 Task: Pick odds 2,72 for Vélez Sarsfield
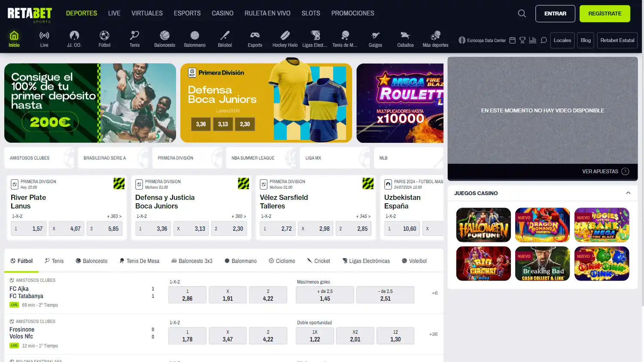[278, 229]
